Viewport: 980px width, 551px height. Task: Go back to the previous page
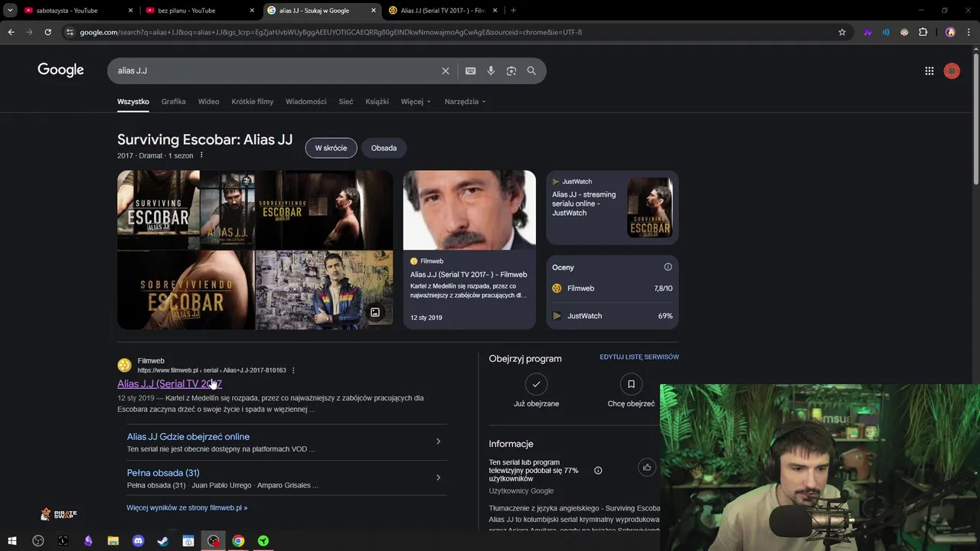[x=11, y=32]
